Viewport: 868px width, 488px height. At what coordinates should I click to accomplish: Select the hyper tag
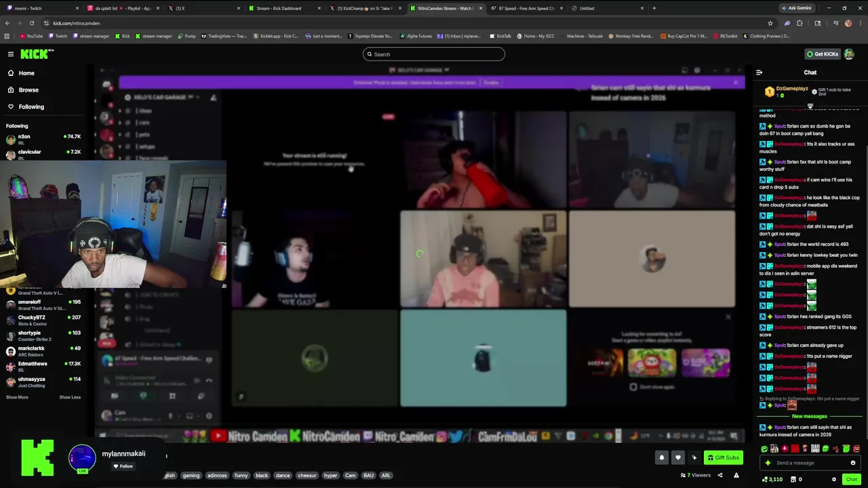331,475
